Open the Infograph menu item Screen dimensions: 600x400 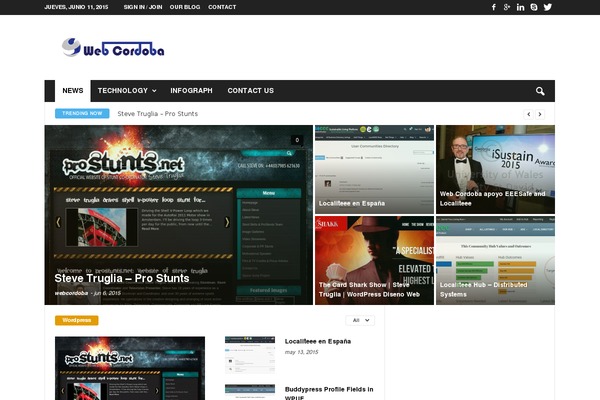pos(191,91)
